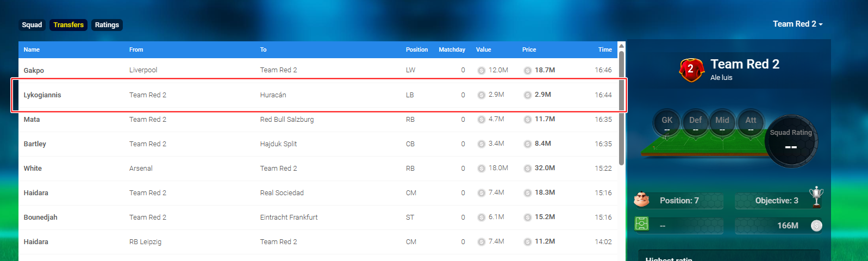Click the trophy icon next to Objective

816,197
